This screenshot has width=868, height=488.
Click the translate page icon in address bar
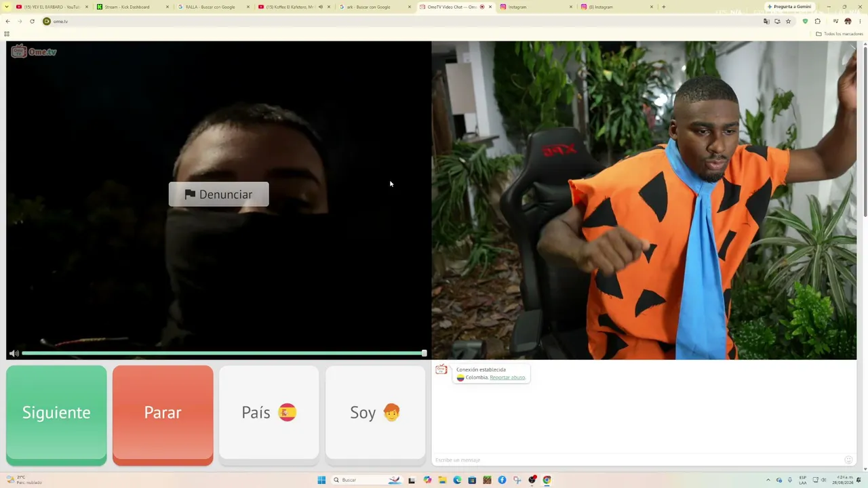[x=766, y=21]
